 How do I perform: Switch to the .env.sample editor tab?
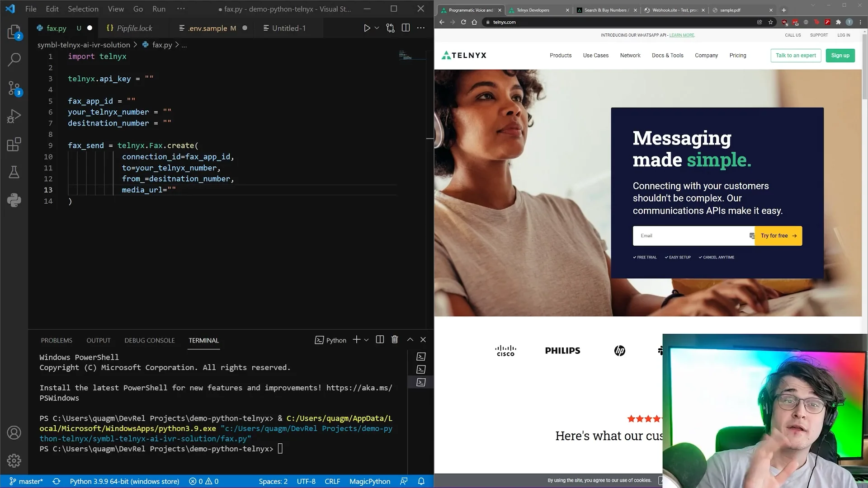pyautogui.click(x=208, y=28)
